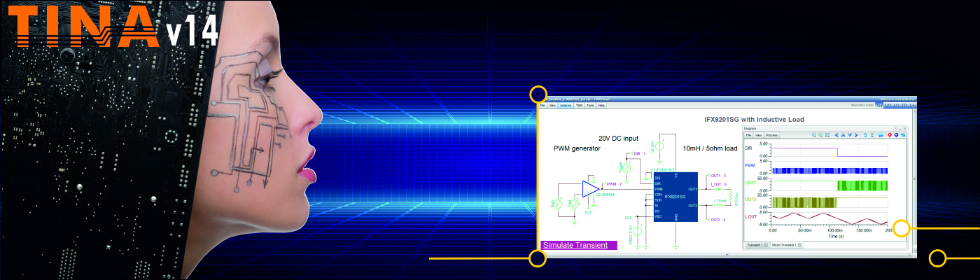Viewport: 980px width, 280px height.
Task: Click the OUT2 curve label in diagram
Action: click(750, 199)
